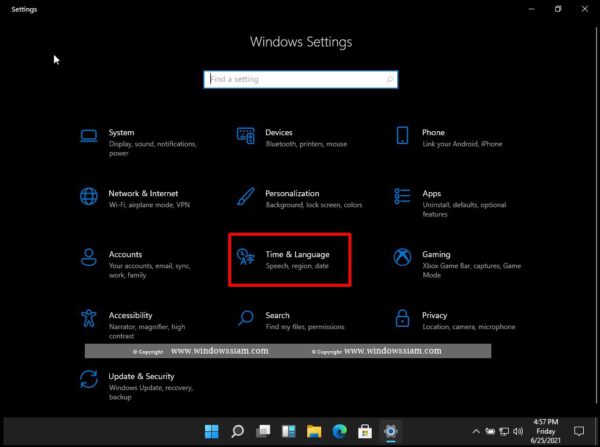Open Network & Internet label
The height and width of the screenshot is (447, 600).
coord(143,193)
